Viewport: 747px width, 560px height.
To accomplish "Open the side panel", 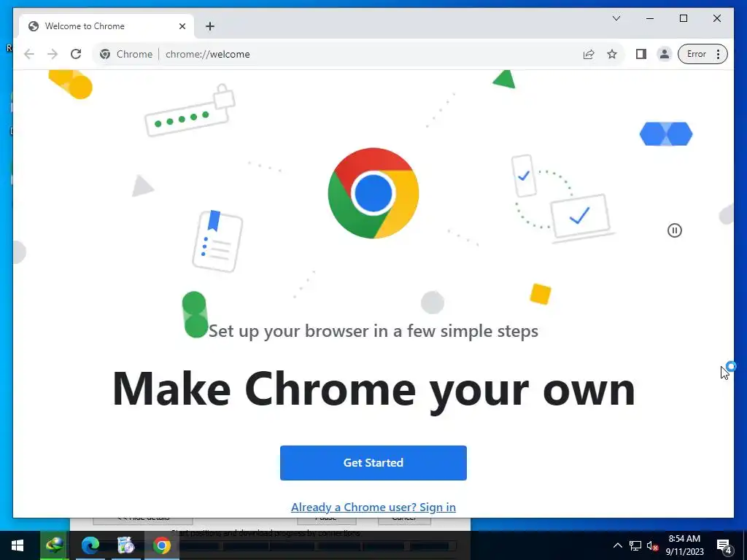I will [x=641, y=54].
